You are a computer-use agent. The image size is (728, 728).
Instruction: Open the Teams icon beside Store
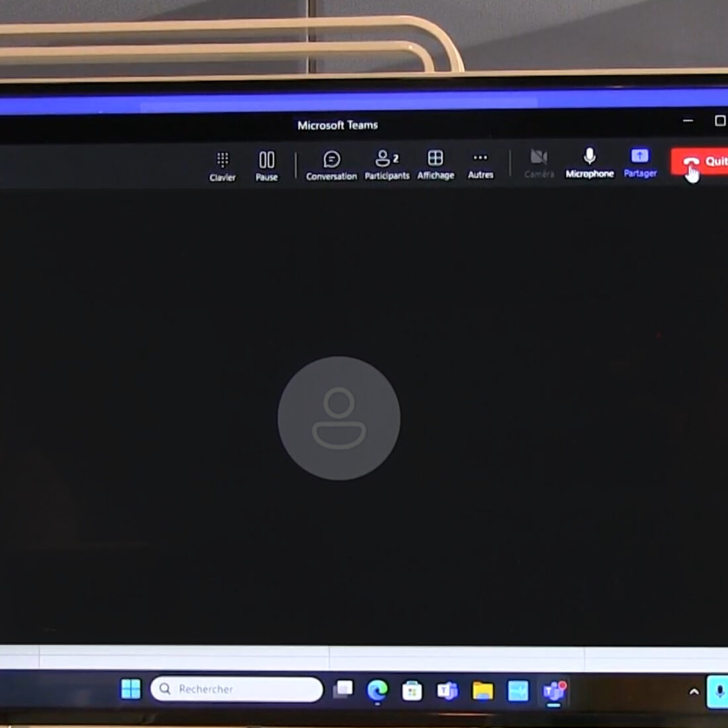(x=447, y=691)
